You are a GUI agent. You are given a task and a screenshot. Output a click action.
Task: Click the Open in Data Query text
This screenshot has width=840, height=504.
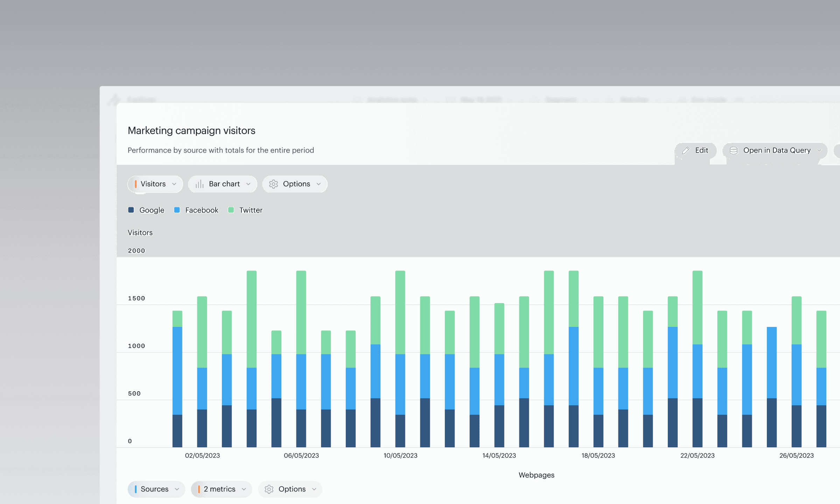click(x=777, y=150)
